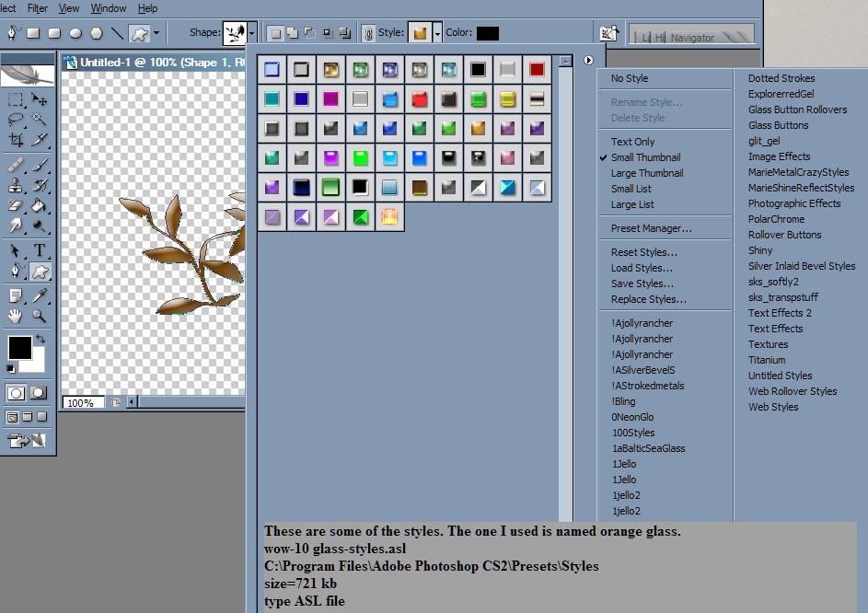The height and width of the screenshot is (613, 868).
Task: Enable Quick Mask mode button
Action: [38, 393]
